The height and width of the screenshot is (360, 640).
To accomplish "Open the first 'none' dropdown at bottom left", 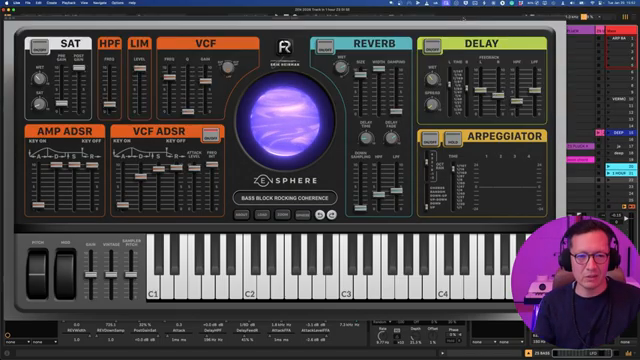I will (x=18, y=342).
